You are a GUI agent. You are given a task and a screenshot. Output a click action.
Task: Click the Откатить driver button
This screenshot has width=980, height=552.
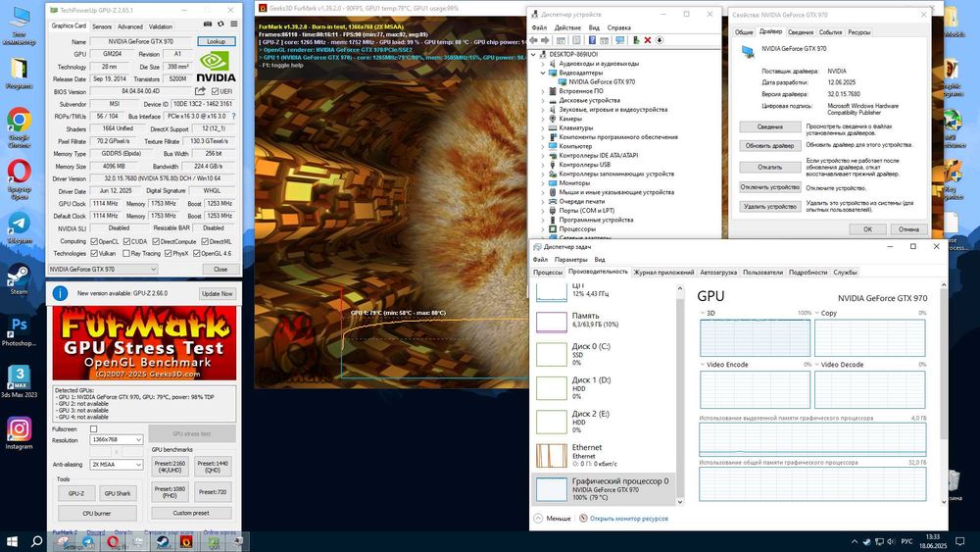(770, 167)
